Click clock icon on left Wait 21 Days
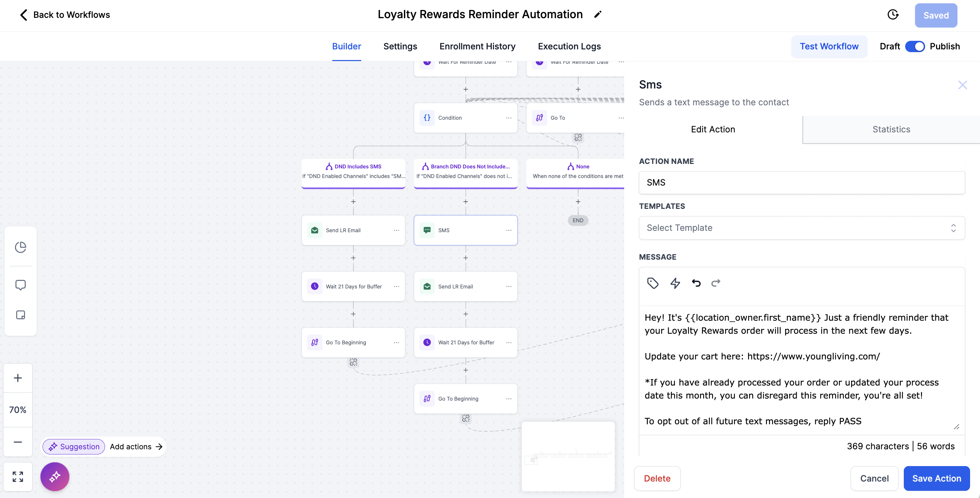Image resolution: width=980 pixels, height=498 pixels. pyautogui.click(x=315, y=287)
